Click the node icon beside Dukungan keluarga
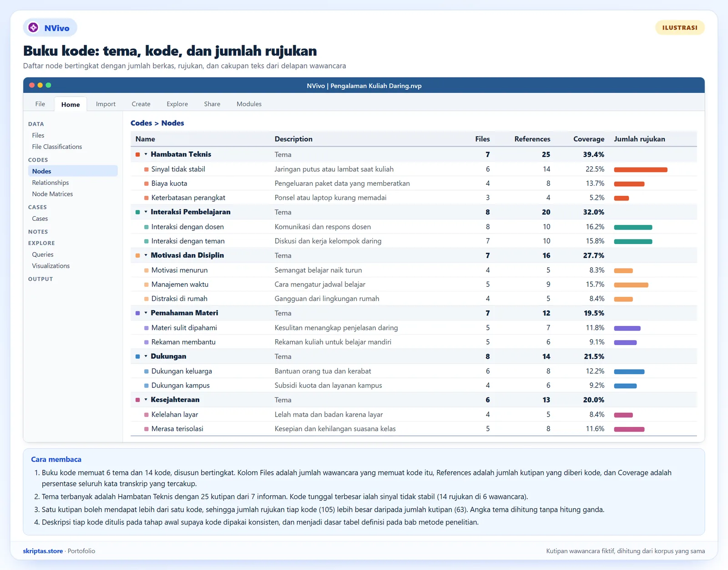728x570 pixels. point(147,372)
